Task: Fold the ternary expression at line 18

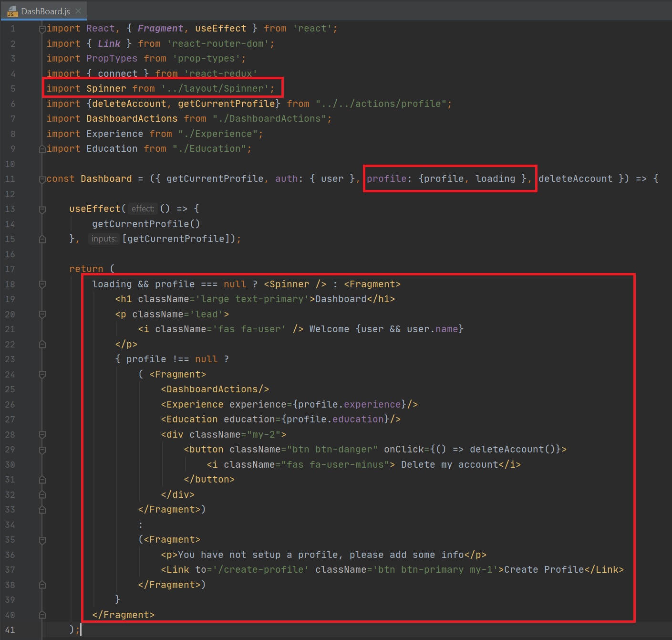Action: pyautogui.click(x=42, y=284)
